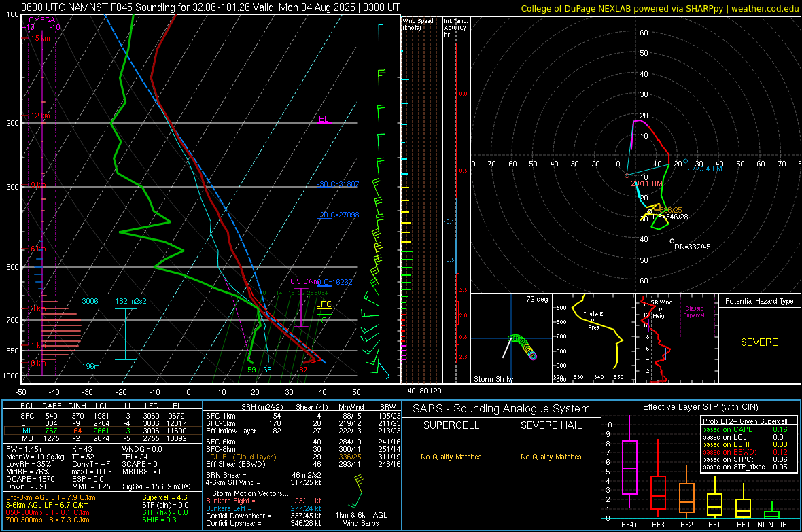Click the 196m inflow base label

coord(91,366)
